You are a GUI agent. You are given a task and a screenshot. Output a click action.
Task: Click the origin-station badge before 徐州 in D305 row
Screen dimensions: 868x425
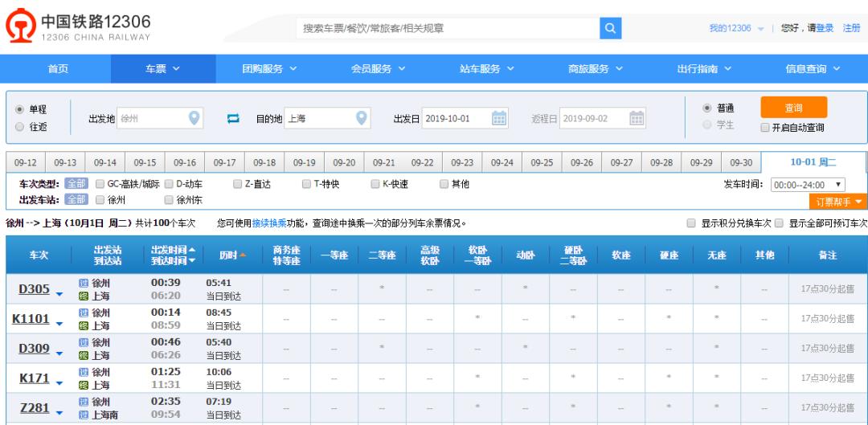point(84,283)
